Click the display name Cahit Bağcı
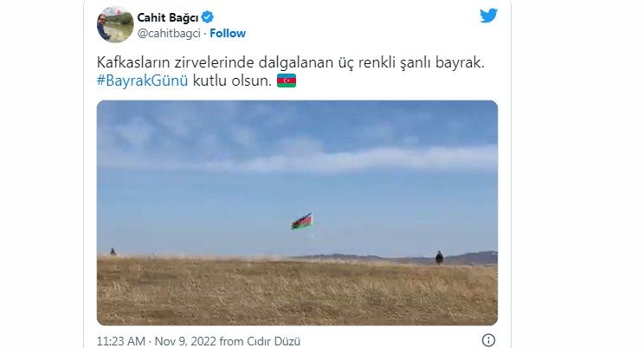644x348 pixels. (168, 17)
